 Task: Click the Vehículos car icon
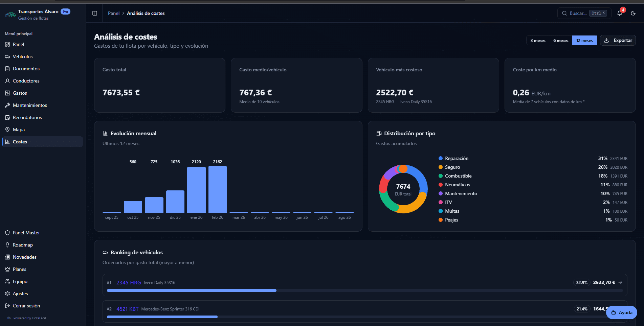[7, 56]
